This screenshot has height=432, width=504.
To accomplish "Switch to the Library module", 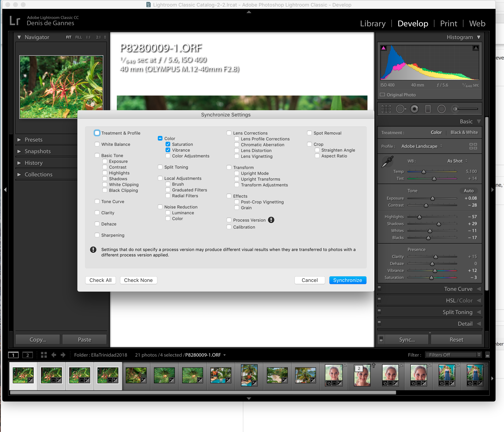I will (373, 24).
